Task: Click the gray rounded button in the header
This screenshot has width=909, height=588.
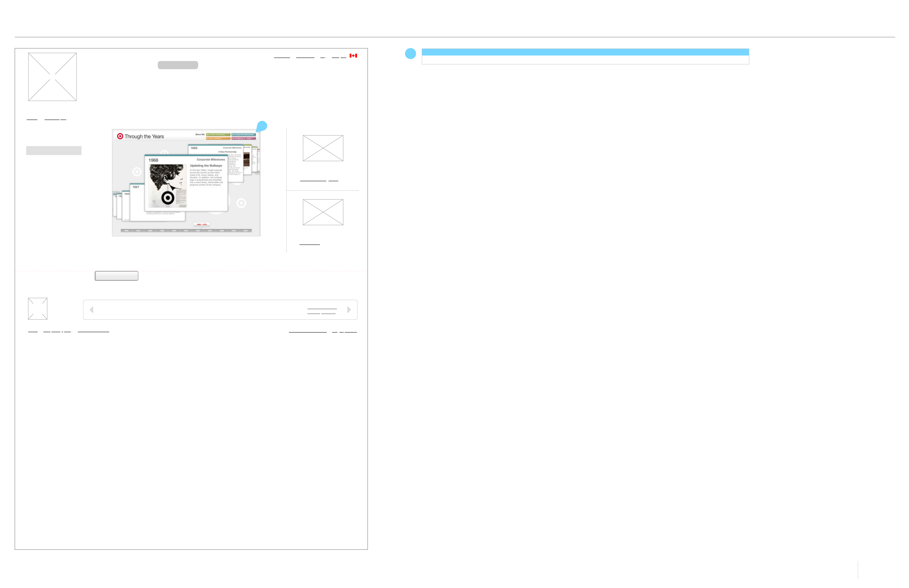Action: 178,65
